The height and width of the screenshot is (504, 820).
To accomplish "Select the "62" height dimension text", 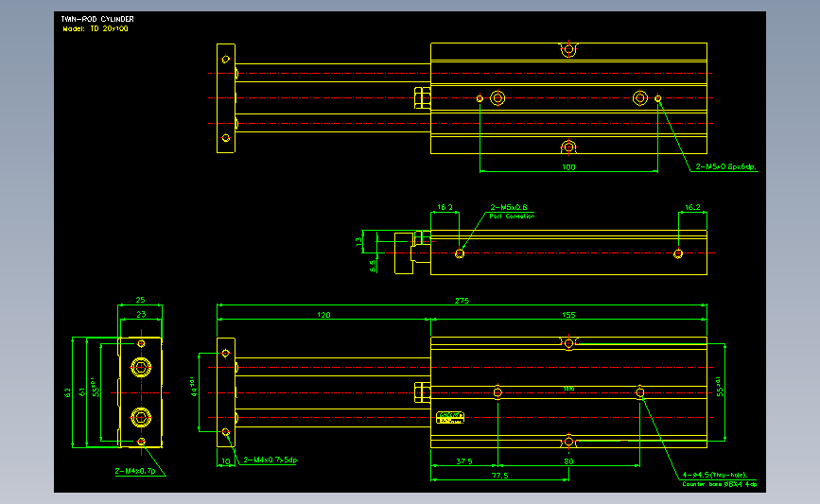I will 67,392.
